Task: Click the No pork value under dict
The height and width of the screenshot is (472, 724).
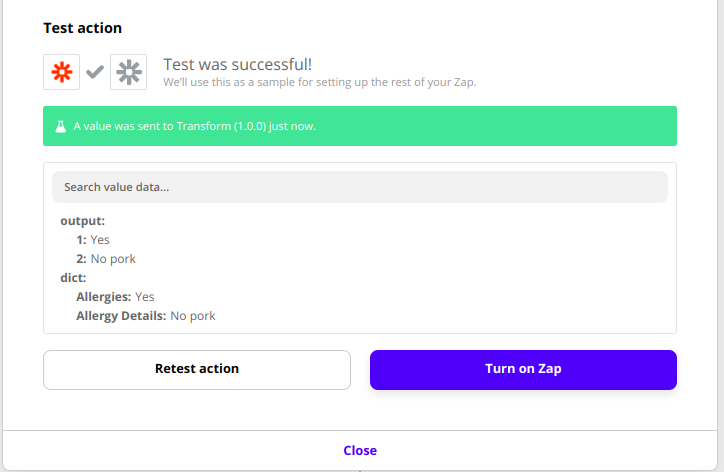Action: [193, 316]
